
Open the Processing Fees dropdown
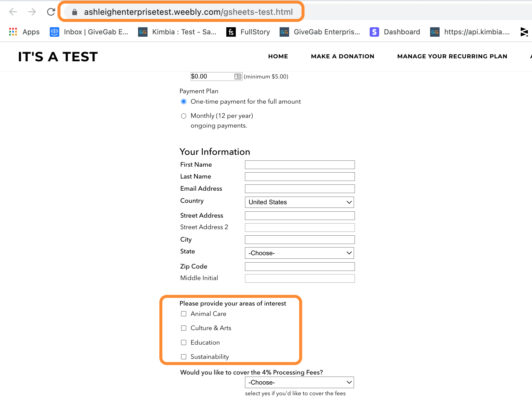299,382
